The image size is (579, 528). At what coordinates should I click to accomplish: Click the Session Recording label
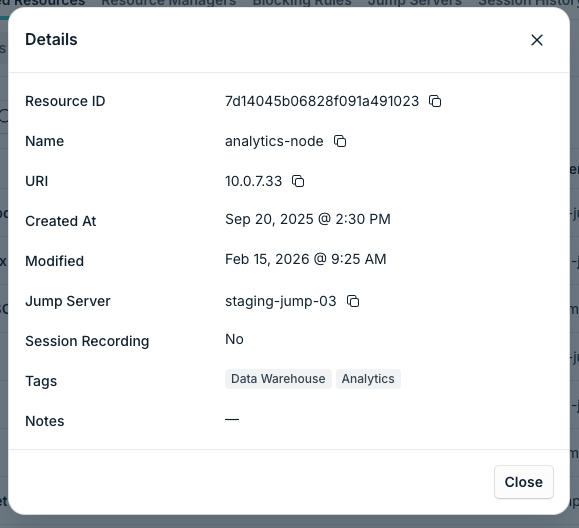point(87,341)
